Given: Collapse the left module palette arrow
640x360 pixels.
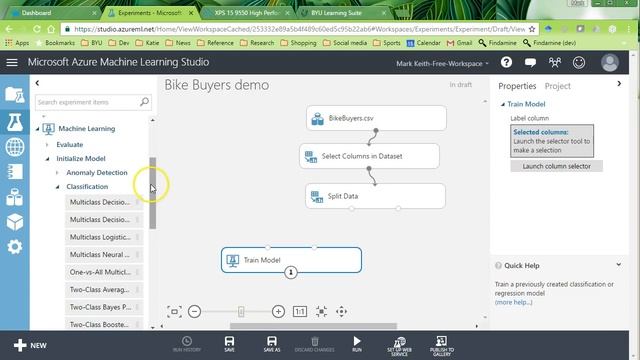Looking at the screenshot, I should 37,83.
